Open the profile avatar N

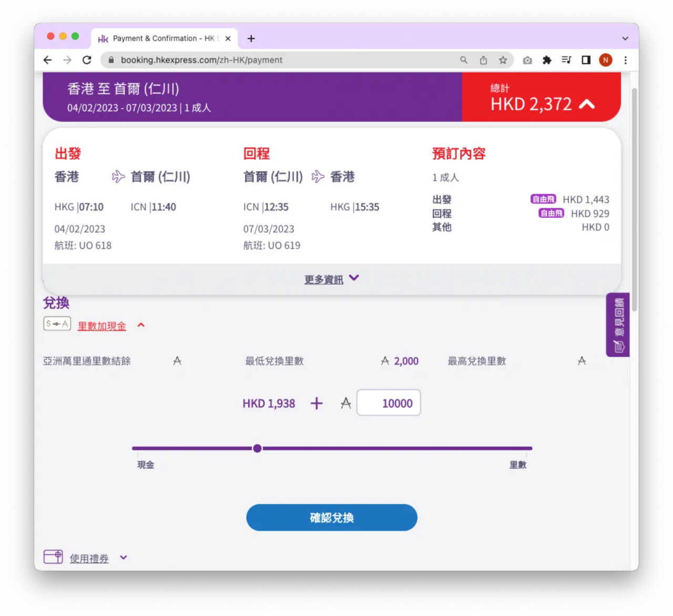coord(606,60)
